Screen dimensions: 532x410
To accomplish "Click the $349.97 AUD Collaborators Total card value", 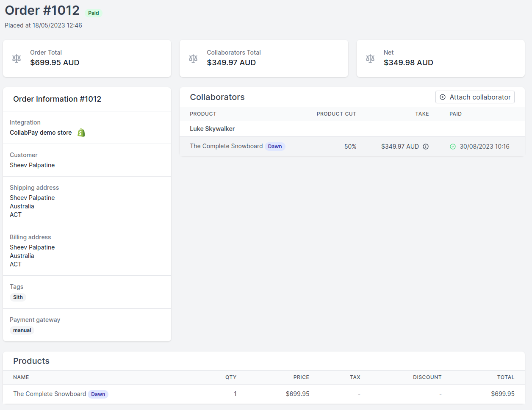I will [231, 63].
